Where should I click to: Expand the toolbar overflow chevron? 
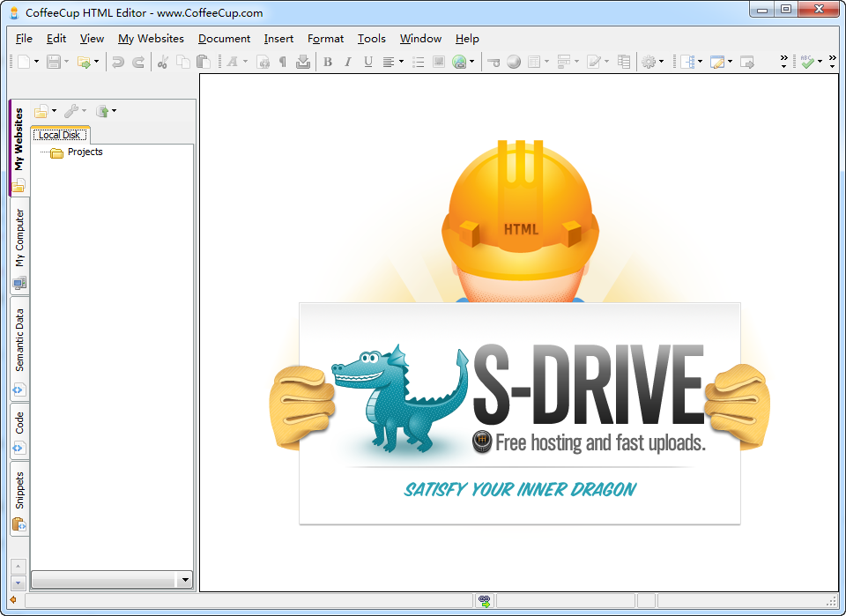[783, 59]
